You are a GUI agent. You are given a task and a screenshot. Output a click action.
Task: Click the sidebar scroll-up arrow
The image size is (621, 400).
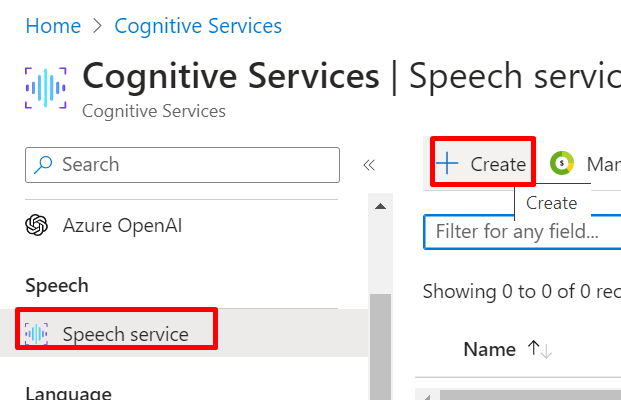pos(380,206)
